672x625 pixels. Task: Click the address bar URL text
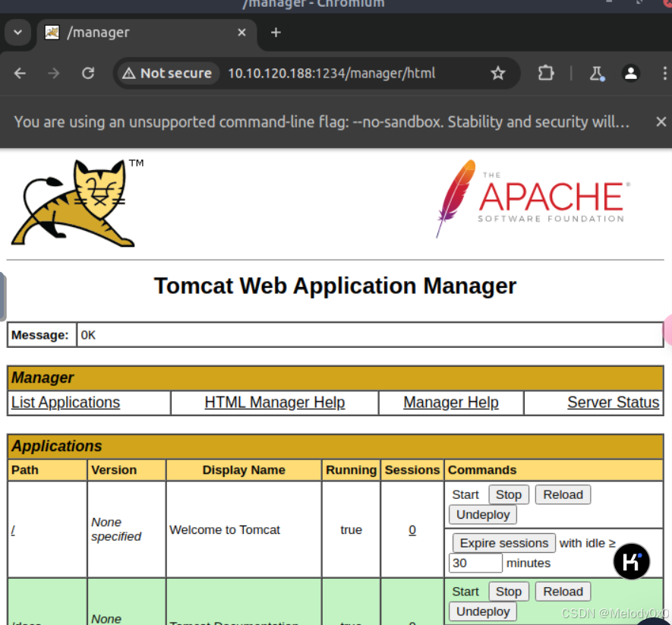click(x=331, y=74)
